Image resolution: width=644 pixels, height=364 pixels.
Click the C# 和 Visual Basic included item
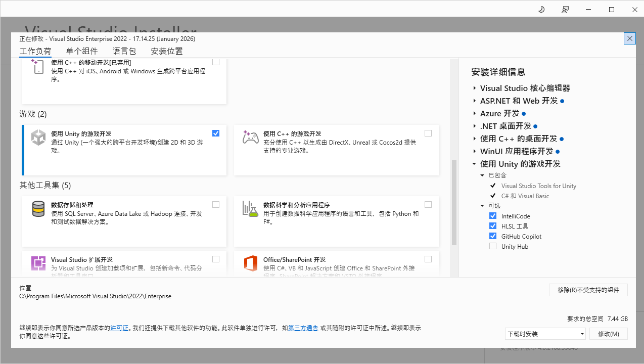coord(525,196)
